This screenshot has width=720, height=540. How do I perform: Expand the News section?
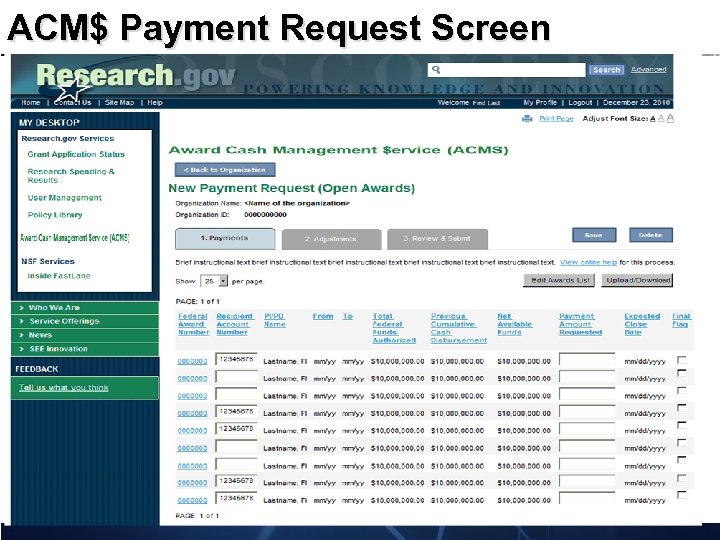click(85, 335)
